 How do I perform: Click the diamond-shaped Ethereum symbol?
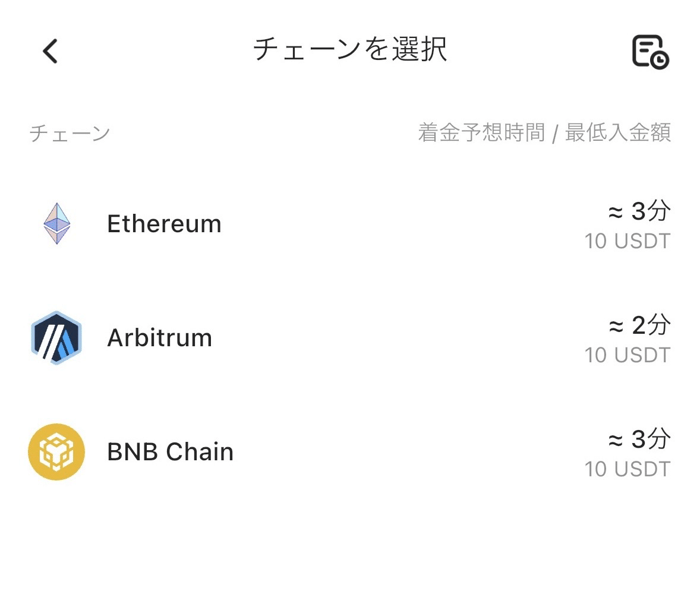coord(56,224)
